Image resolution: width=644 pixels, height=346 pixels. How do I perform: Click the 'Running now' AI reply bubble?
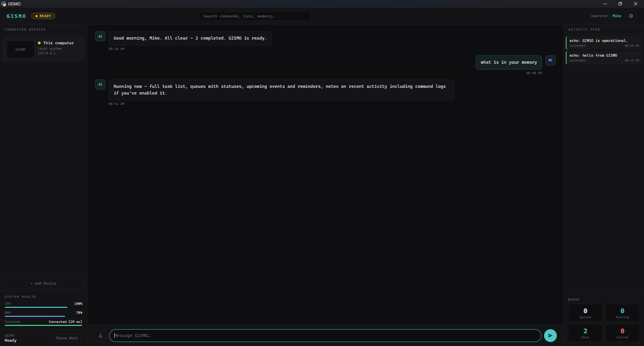tap(281, 90)
